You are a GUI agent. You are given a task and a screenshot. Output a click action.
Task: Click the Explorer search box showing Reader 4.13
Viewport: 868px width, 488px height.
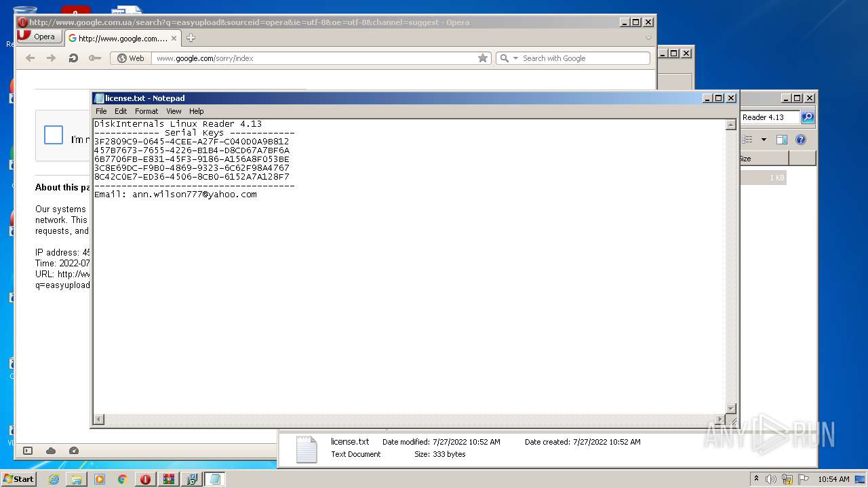pos(770,117)
